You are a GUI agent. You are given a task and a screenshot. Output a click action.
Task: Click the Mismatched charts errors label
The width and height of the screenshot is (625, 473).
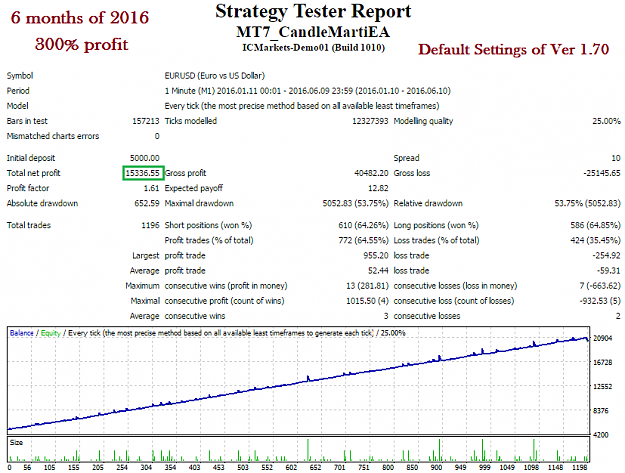53,136
